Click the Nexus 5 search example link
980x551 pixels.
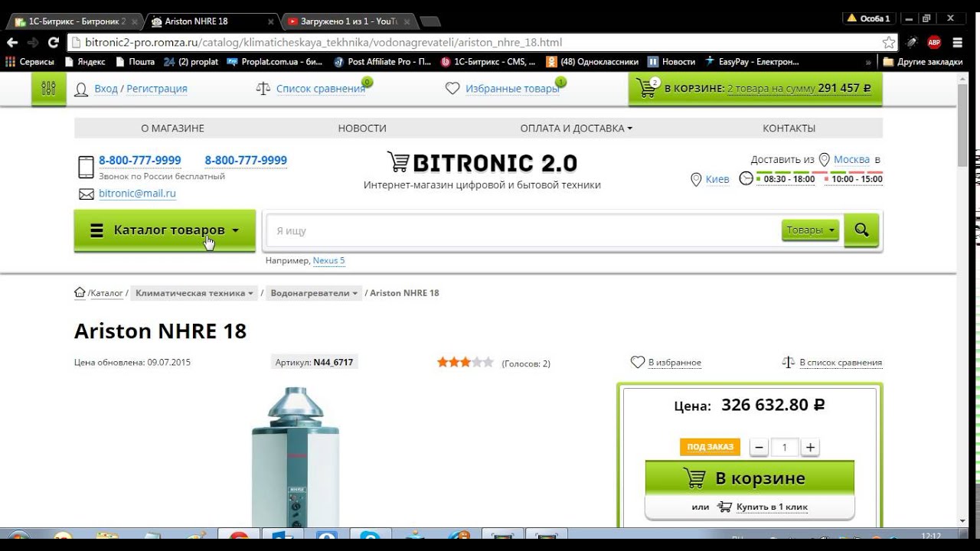point(329,260)
